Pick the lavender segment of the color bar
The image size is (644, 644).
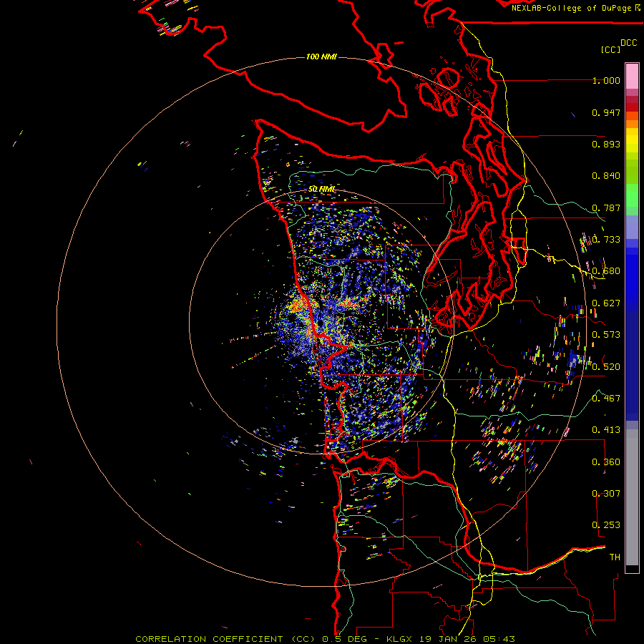coord(632,227)
